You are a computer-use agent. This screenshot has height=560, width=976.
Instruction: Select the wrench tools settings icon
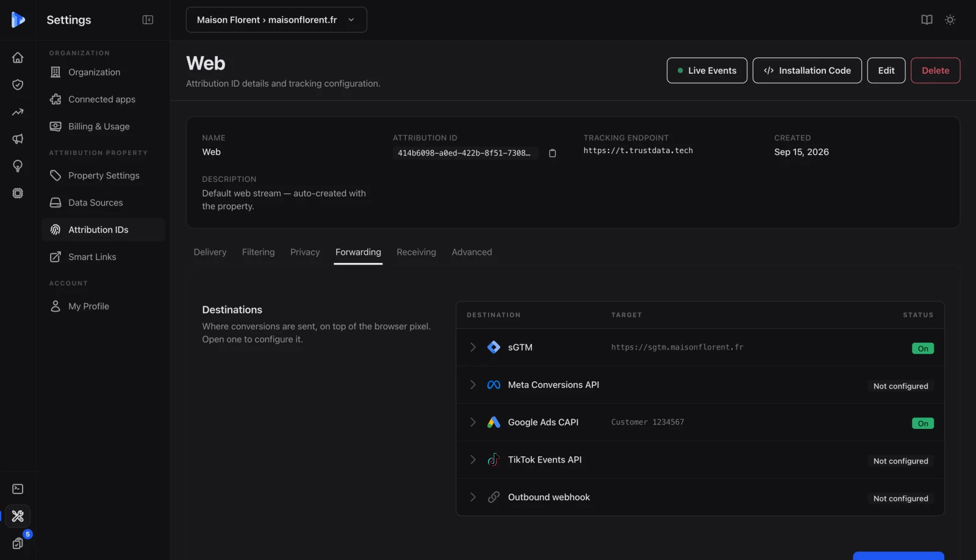tap(18, 516)
